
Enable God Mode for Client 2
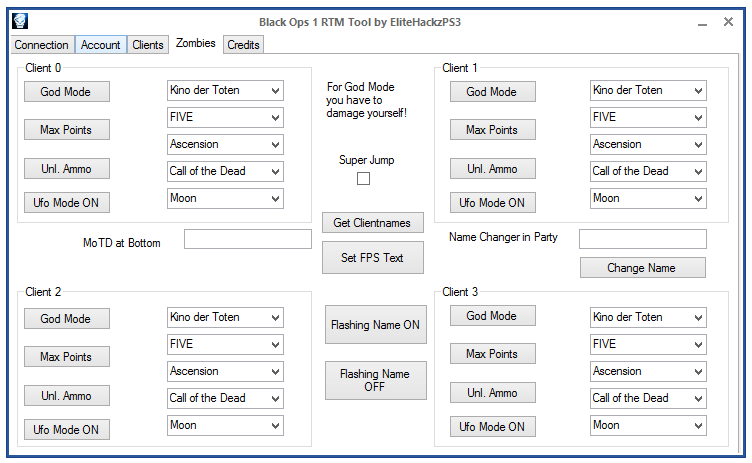(67, 318)
